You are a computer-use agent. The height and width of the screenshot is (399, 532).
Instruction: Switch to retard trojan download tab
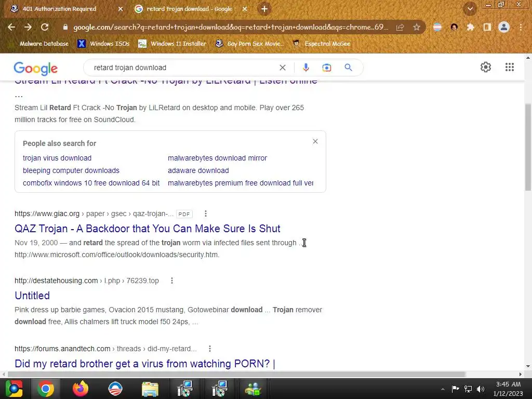point(189,9)
